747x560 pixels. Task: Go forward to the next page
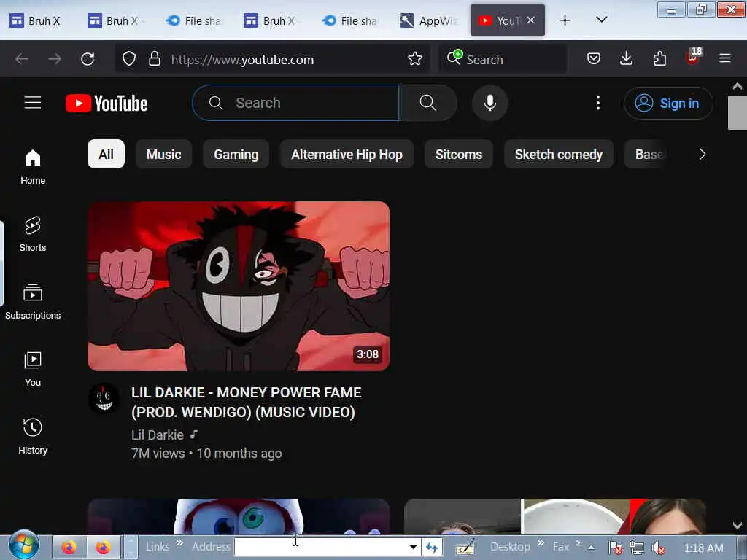coord(55,59)
